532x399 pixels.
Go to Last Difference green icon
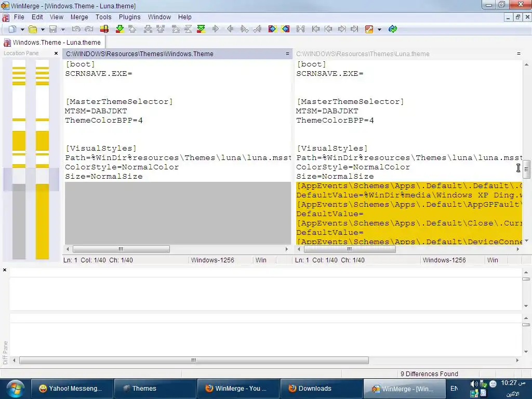click(x=201, y=29)
